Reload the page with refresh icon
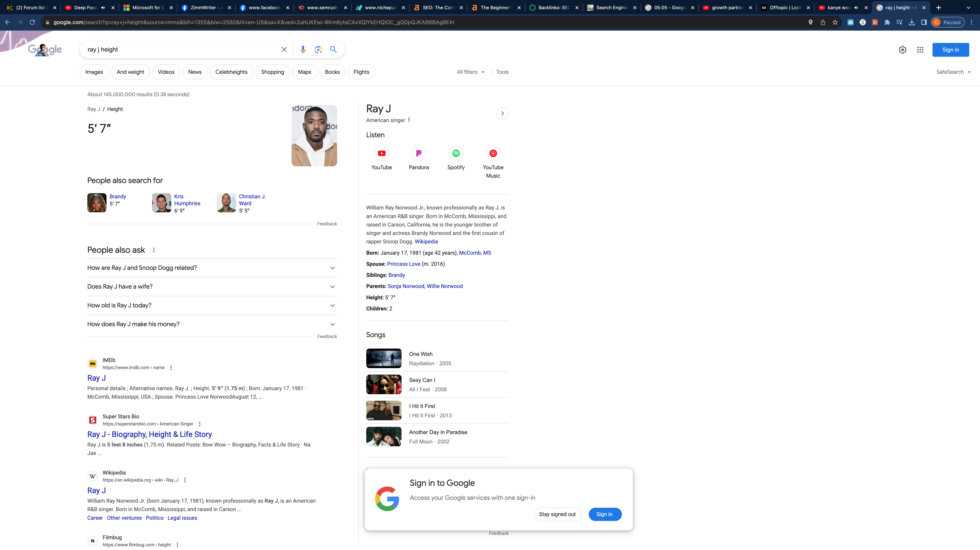The image size is (980, 550). click(32, 22)
